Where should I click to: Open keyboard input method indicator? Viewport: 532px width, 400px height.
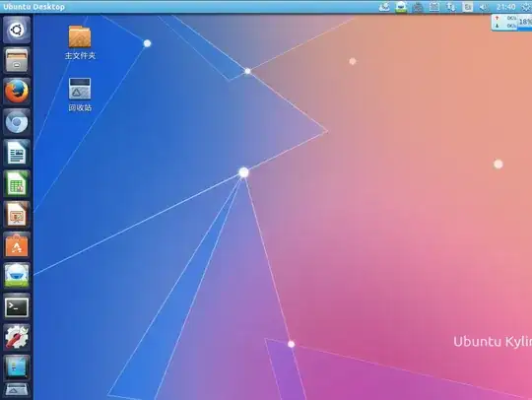click(468, 7)
